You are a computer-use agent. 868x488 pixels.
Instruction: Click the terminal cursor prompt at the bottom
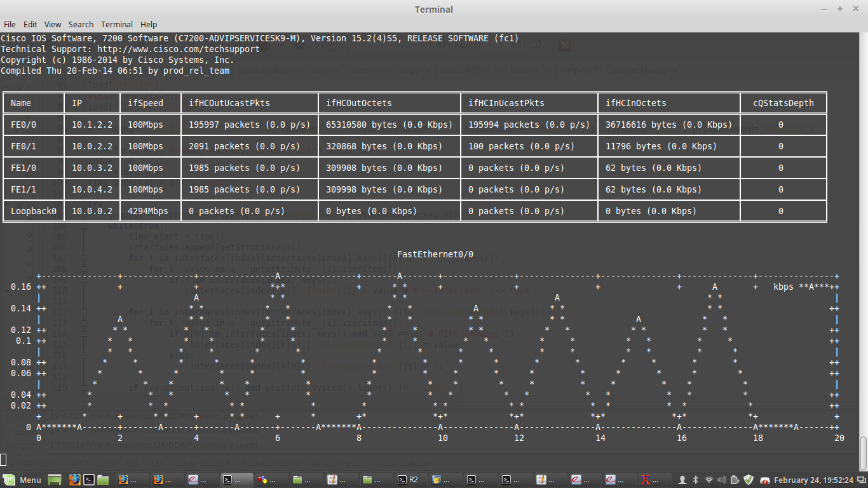(x=3, y=459)
